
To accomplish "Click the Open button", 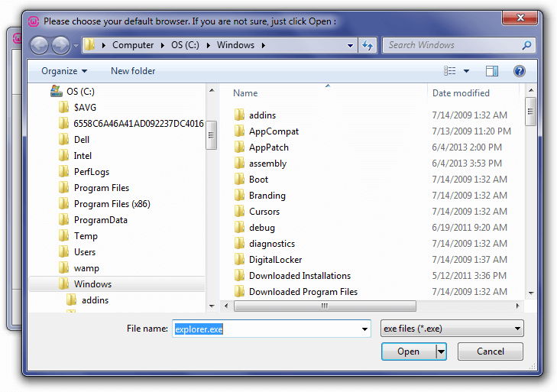I will [409, 352].
